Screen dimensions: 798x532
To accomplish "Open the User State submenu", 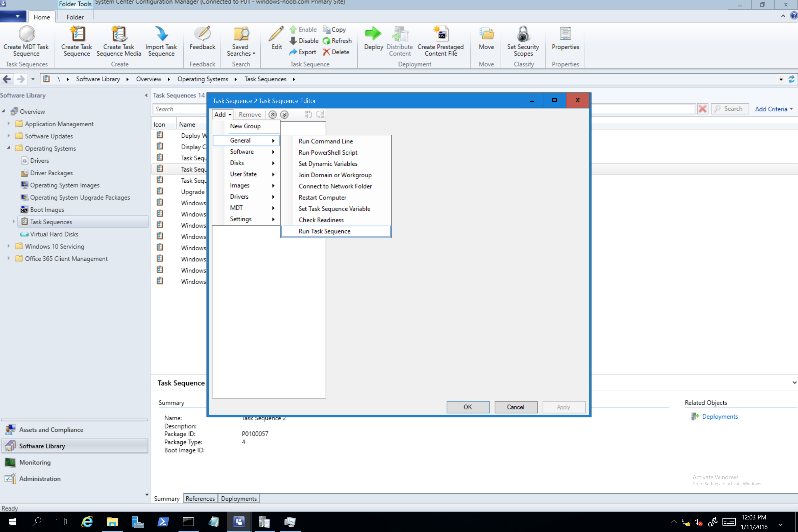I will (x=246, y=174).
